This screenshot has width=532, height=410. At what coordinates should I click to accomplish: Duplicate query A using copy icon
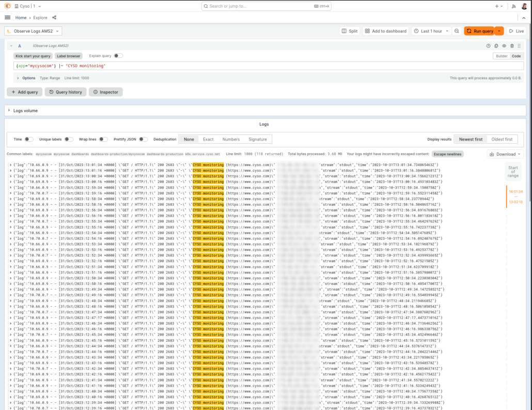[x=496, y=46]
